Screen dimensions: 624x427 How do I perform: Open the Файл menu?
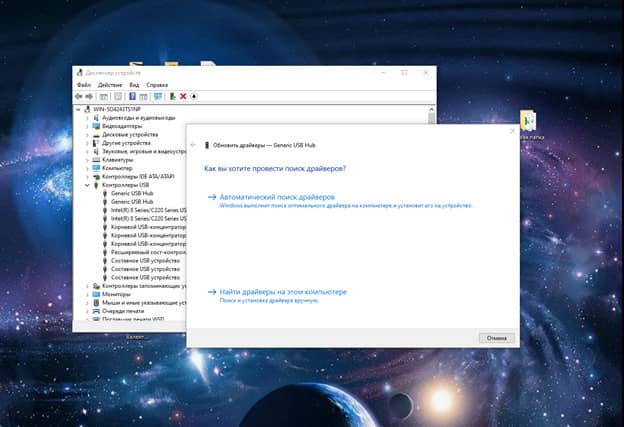[84, 85]
